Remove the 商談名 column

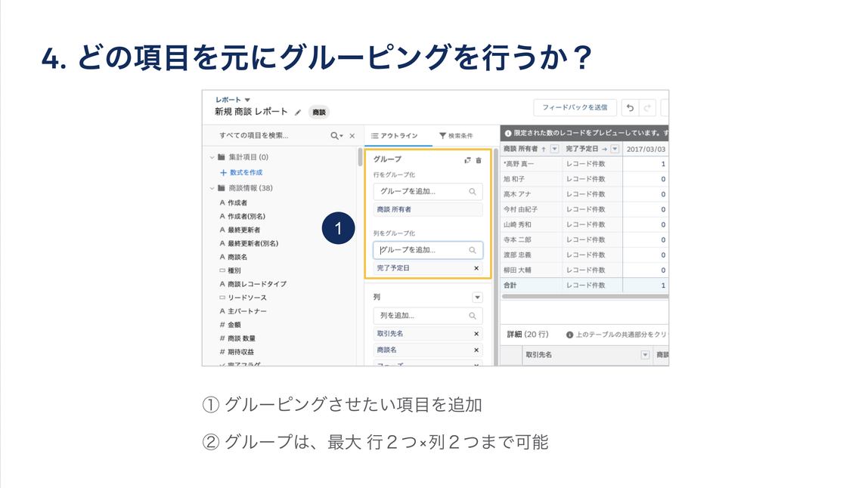476,350
